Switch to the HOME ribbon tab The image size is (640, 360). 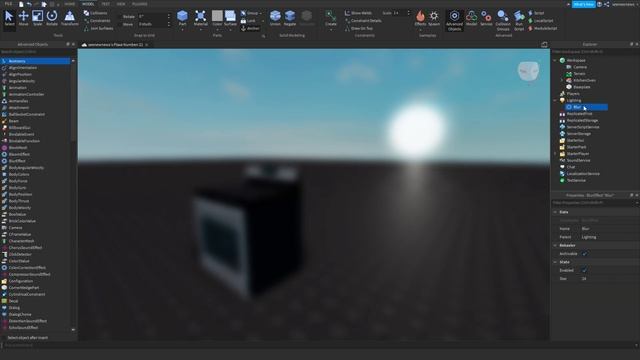pyautogui.click(x=70, y=4)
